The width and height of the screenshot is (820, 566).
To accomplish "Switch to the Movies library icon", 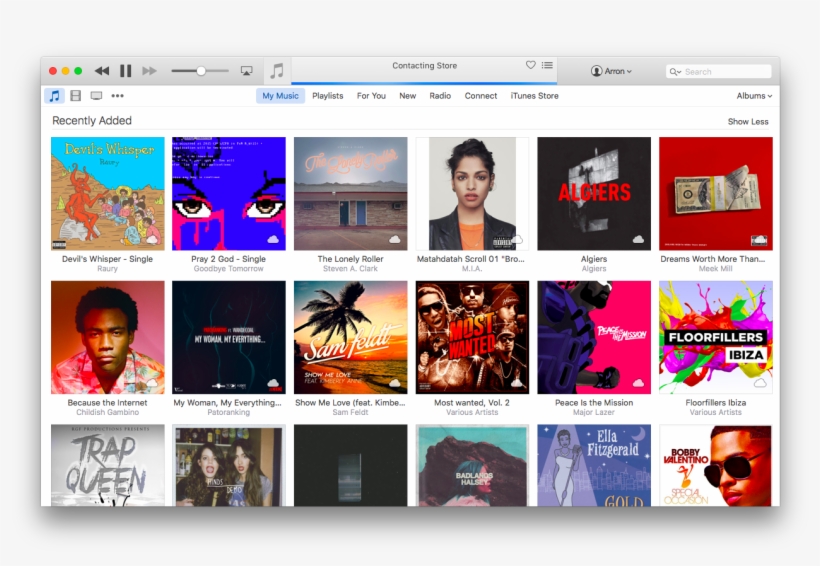I will [x=75, y=96].
